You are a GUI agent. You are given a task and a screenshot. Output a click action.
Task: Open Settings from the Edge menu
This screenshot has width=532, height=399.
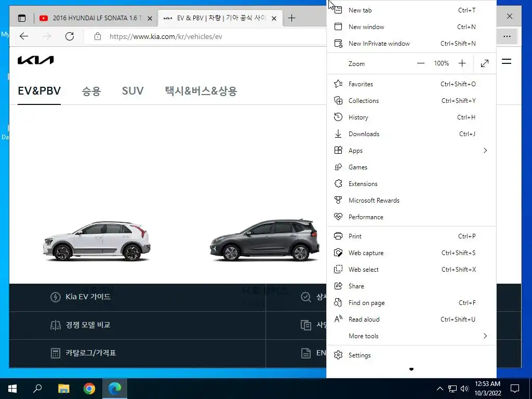click(x=411, y=355)
